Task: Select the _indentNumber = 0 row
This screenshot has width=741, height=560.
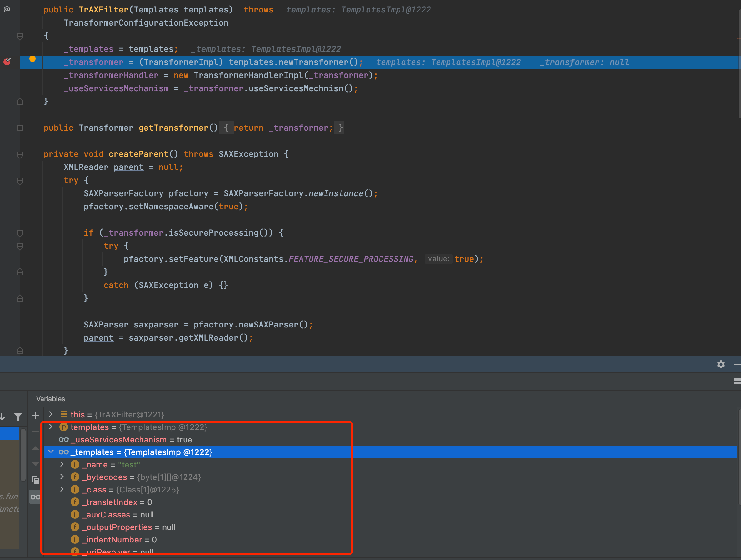Action: [390, 540]
